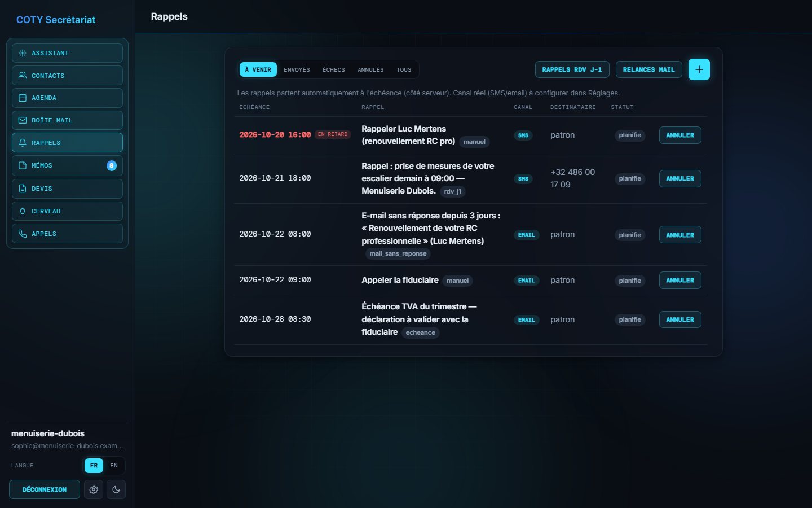The image size is (812, 508).
Task: Add new reminder with plus button
Action: (699, 69)
